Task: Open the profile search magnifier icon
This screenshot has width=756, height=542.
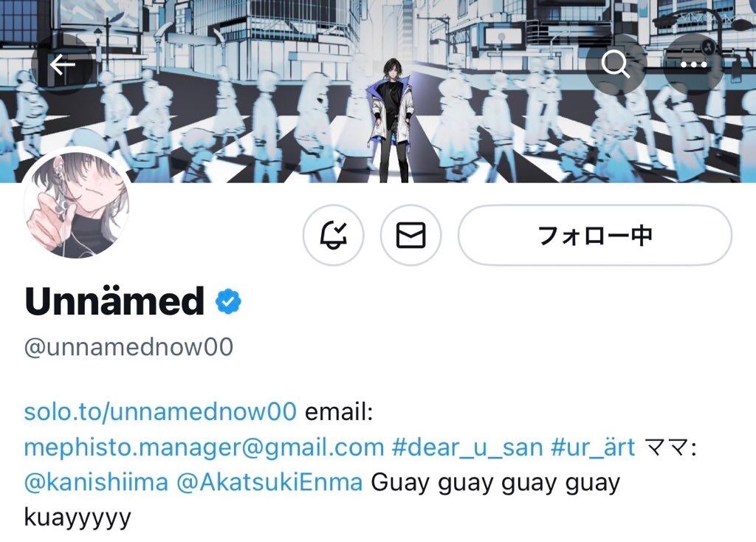Action: tap(616, 64)
